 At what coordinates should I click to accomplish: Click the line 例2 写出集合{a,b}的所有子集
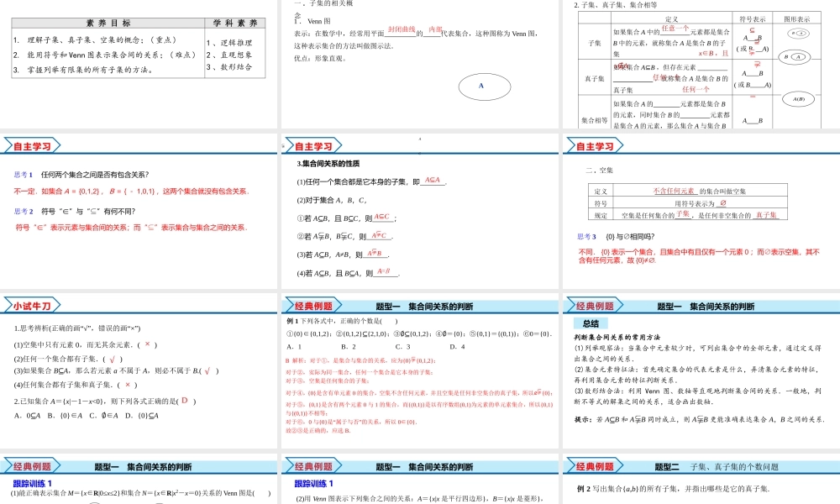click(x=674, y=489)
